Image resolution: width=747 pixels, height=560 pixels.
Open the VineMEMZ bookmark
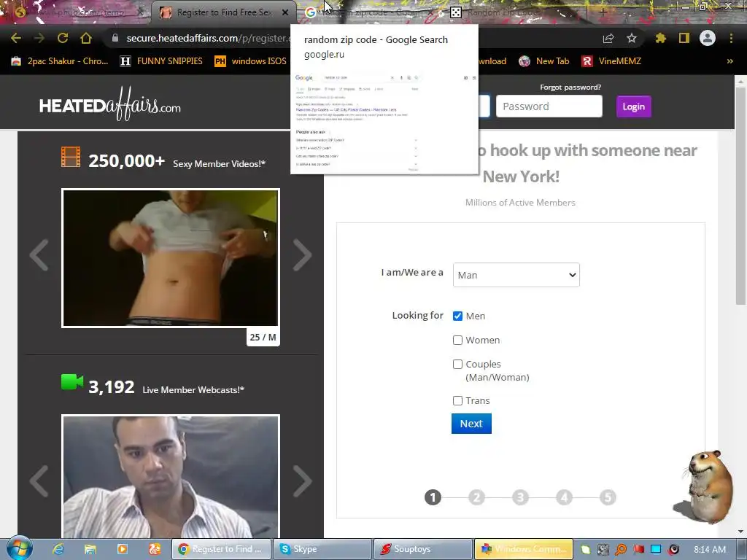(612, 61)
